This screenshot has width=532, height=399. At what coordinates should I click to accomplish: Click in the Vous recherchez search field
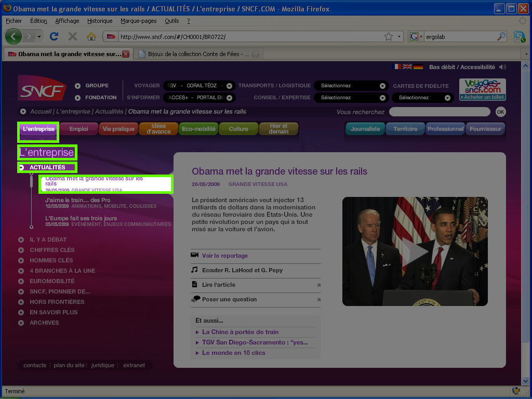tap(440, 112)
